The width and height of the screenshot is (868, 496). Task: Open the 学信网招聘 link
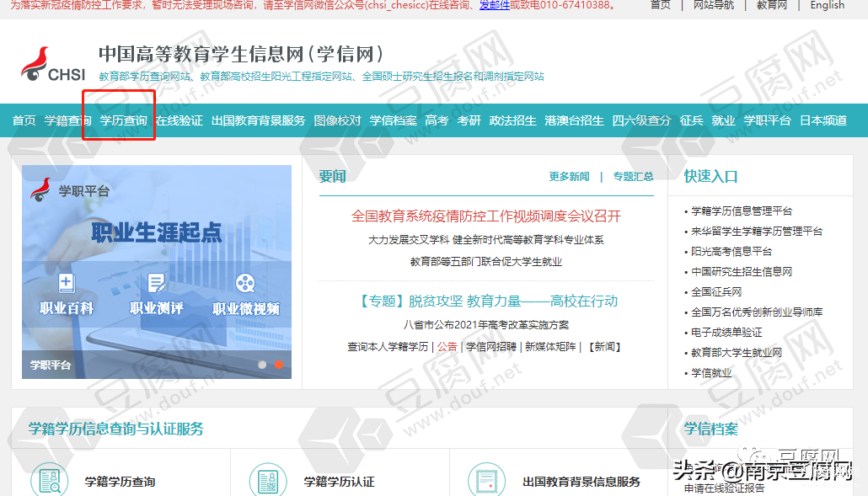[x=491, y=347]
